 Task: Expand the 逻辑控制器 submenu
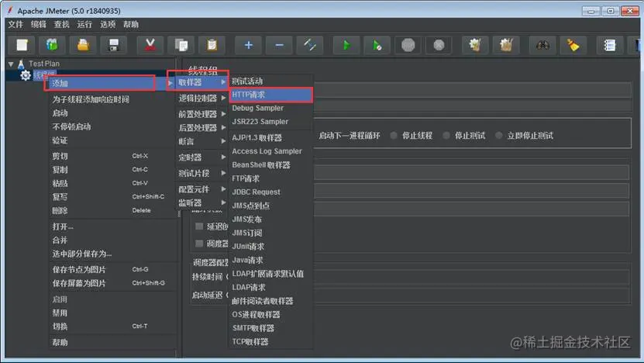click(x=202, y=98)
